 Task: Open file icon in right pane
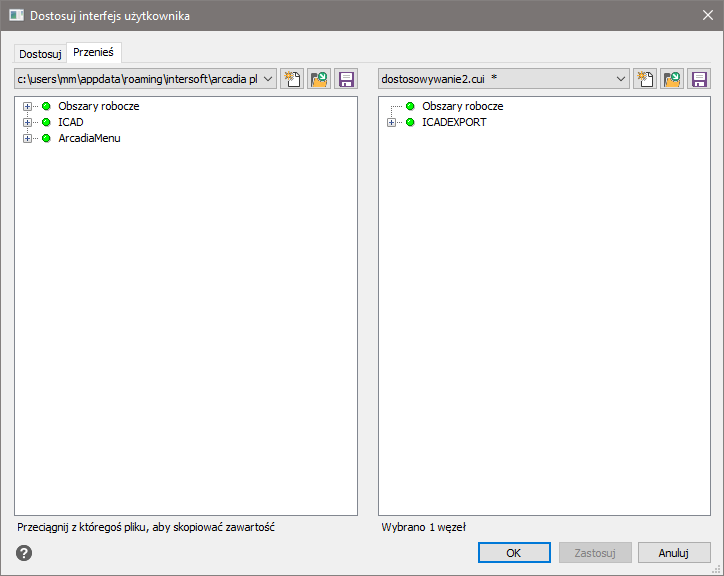pos(673,79)
